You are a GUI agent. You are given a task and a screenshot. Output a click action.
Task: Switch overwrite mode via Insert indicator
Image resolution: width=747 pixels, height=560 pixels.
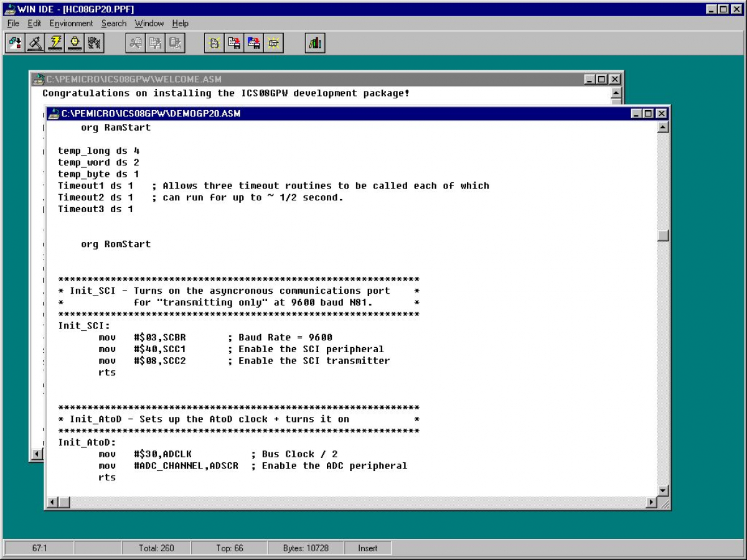[x=368, y=548]
